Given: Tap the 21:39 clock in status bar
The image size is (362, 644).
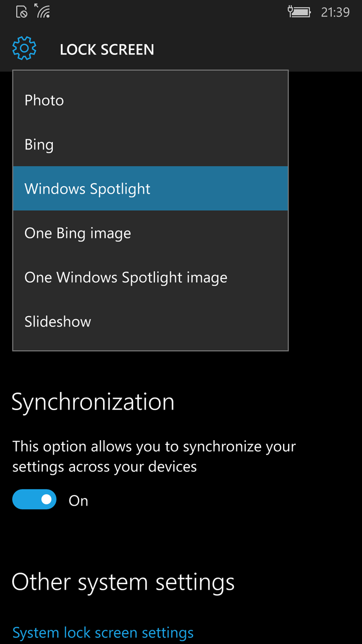Looking at the screenshot, I should point(335,12).
